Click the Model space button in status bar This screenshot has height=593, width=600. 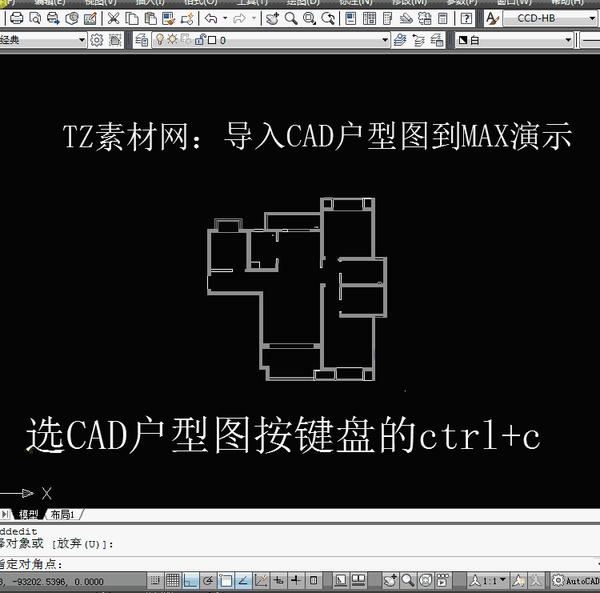(341, 581)
